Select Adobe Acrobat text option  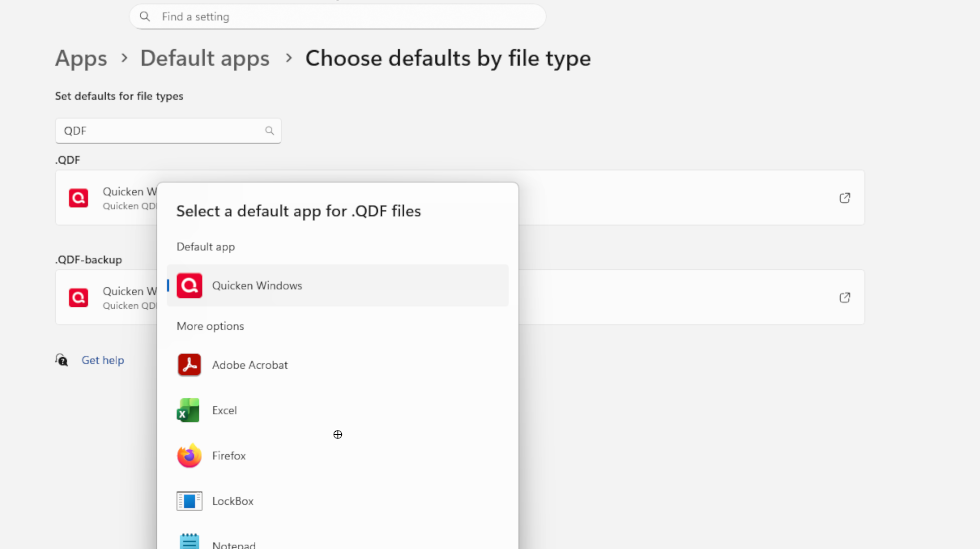(250, 365)
